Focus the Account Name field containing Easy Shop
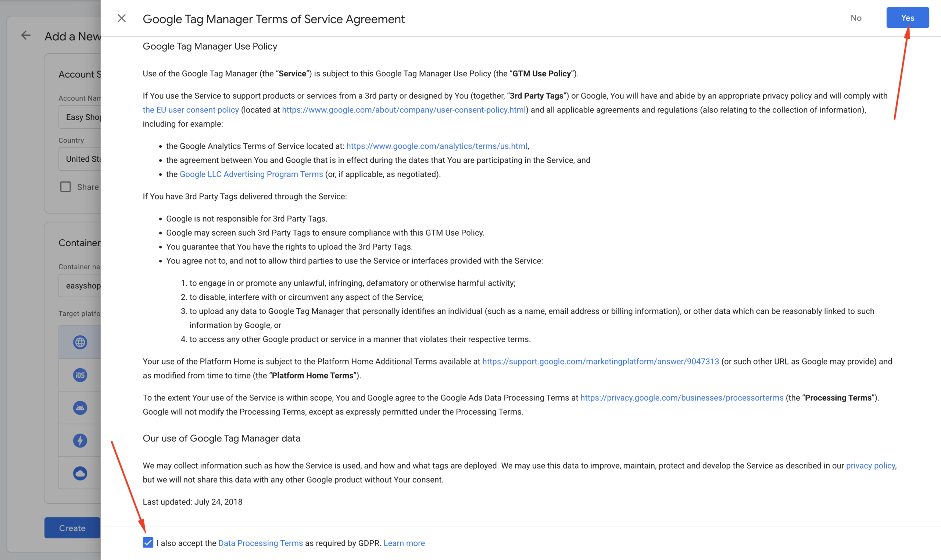The width and height of the screenshot is (941, 560). (x=80, y=117)
